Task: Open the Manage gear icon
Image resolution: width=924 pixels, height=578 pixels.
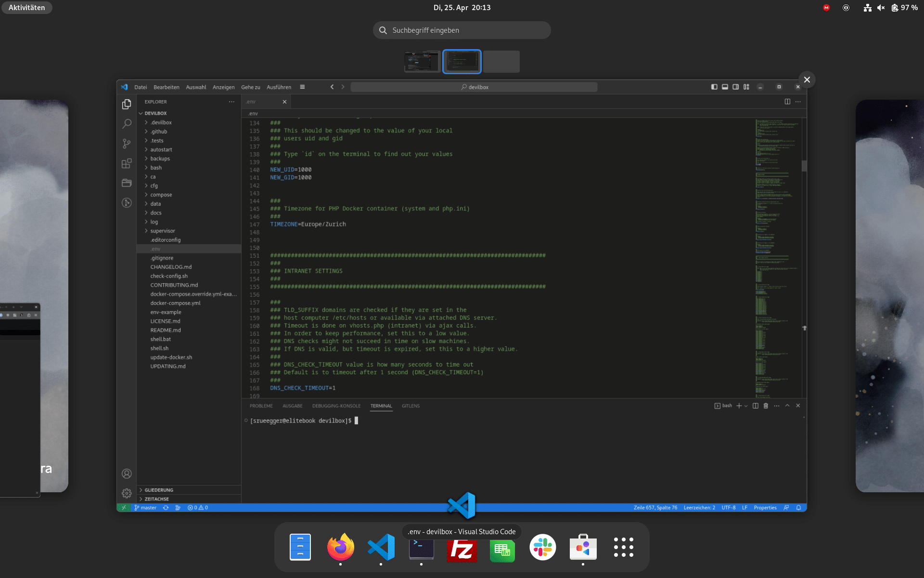Action: point(127,493)
